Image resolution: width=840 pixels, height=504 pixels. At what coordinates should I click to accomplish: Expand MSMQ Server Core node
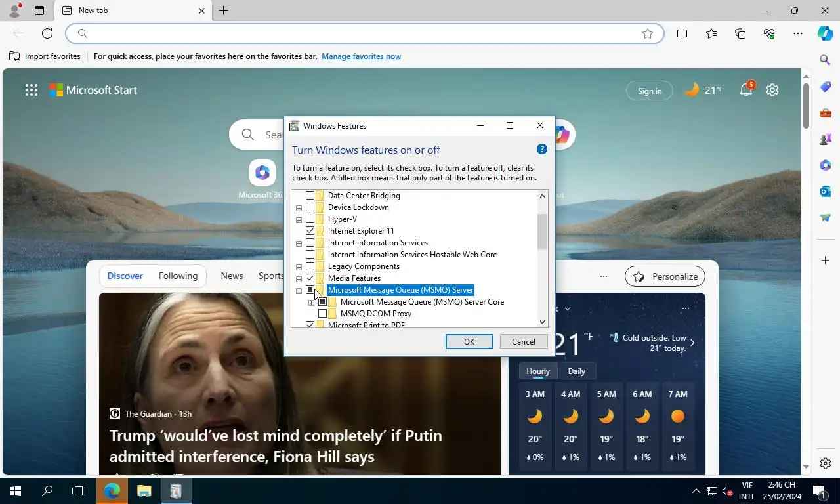(x=311, y=303)
